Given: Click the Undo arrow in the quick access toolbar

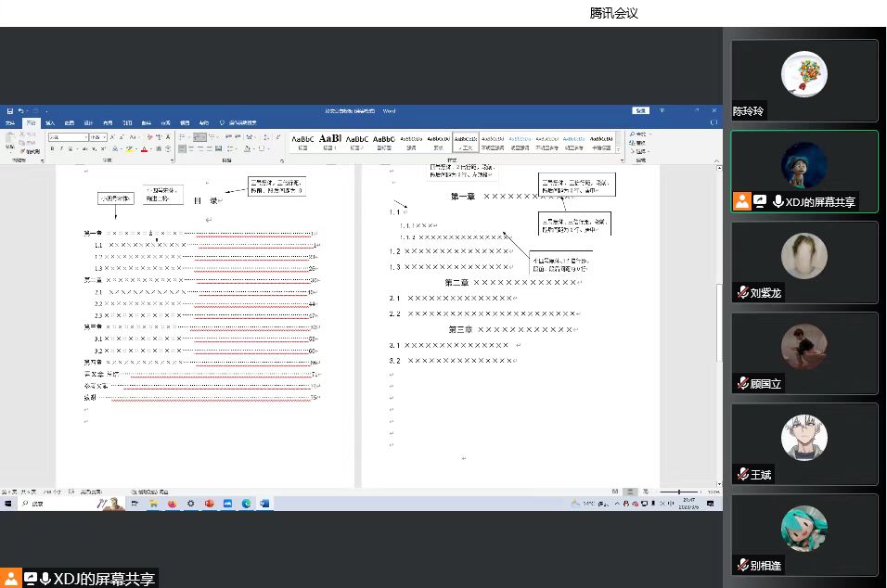Looking at the screenshot, I should coord(20,111).
